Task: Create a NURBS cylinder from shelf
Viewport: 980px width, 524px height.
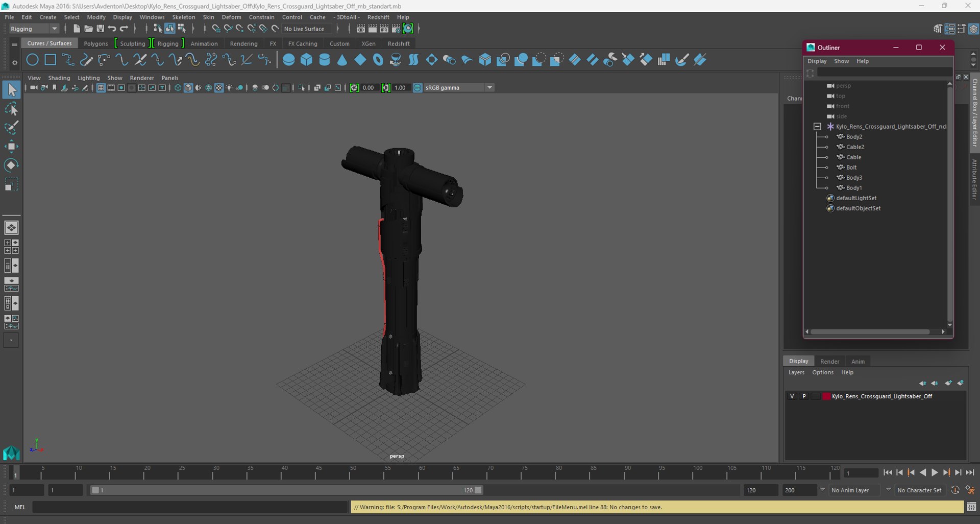Action: (325, 60)
